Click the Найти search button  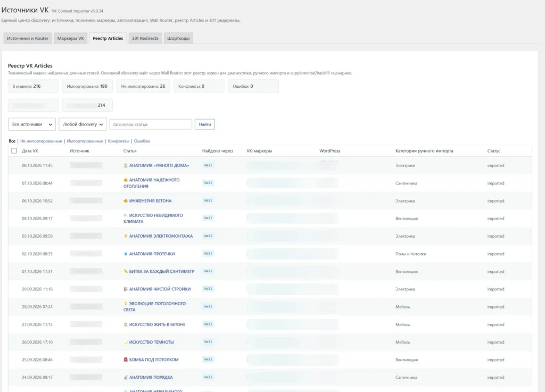(205, 124)
